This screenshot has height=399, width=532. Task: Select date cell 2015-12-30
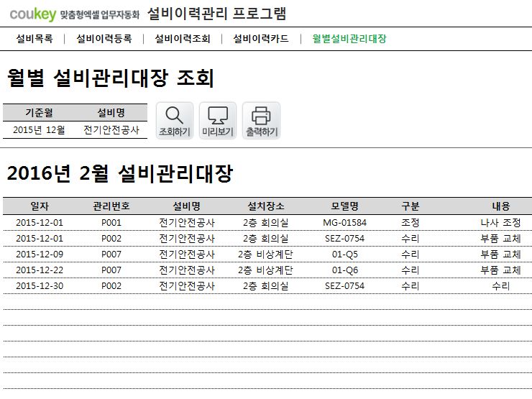[x=40, y=286]
